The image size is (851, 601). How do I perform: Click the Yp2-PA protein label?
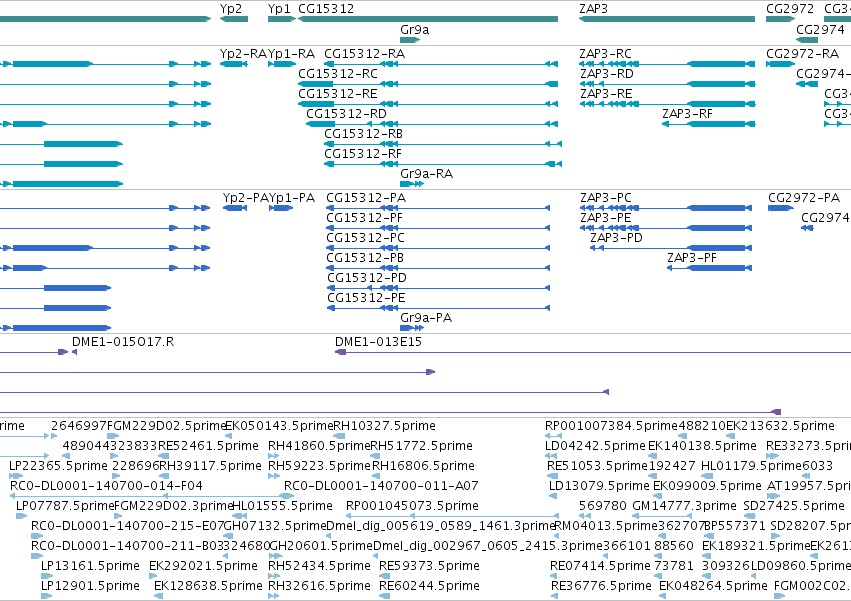pos(246,198)
